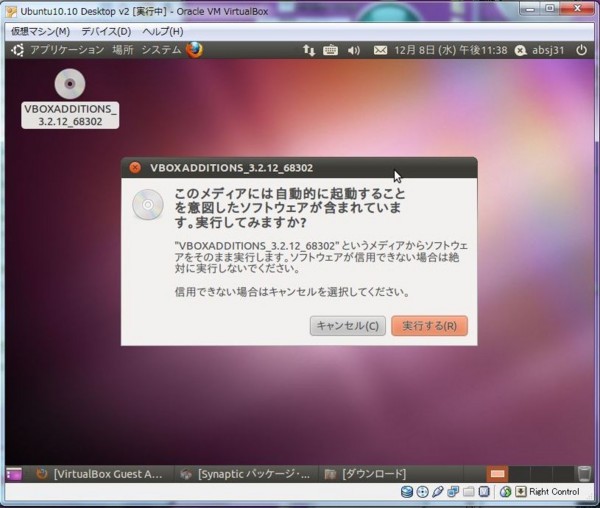Click the Ubuntu logo on the panel

tap(18, 50)
